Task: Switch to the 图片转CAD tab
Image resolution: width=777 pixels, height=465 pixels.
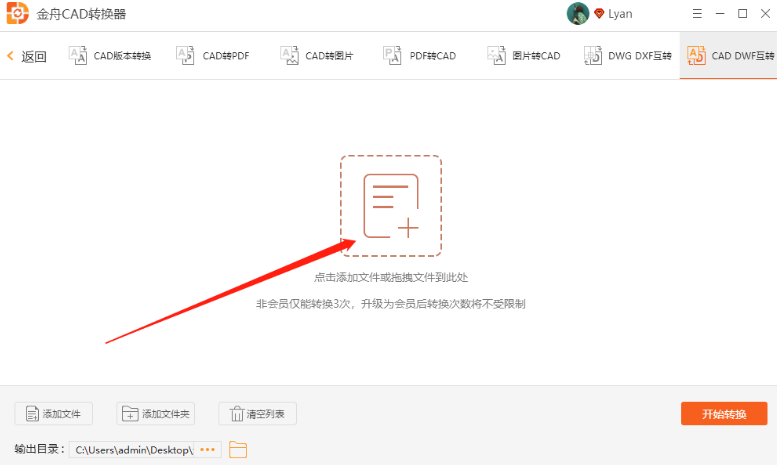Action: tap(523, 56)
